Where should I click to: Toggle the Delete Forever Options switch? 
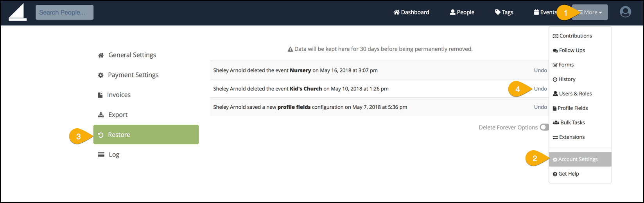point(544,127)
